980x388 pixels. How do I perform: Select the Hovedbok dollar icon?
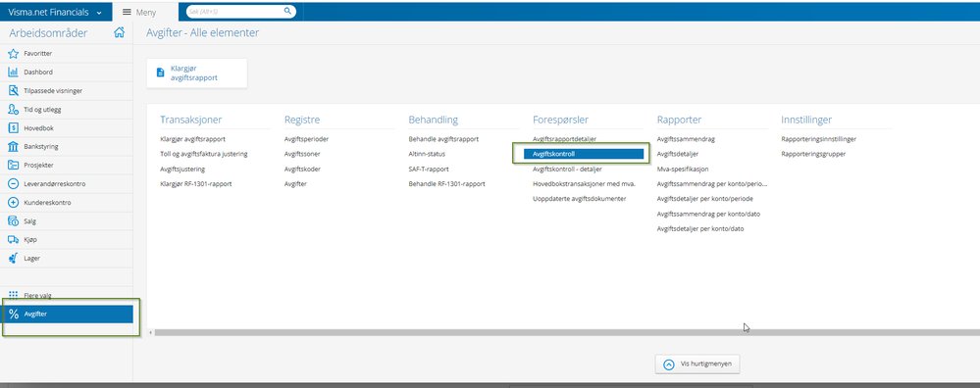[13, 128]
